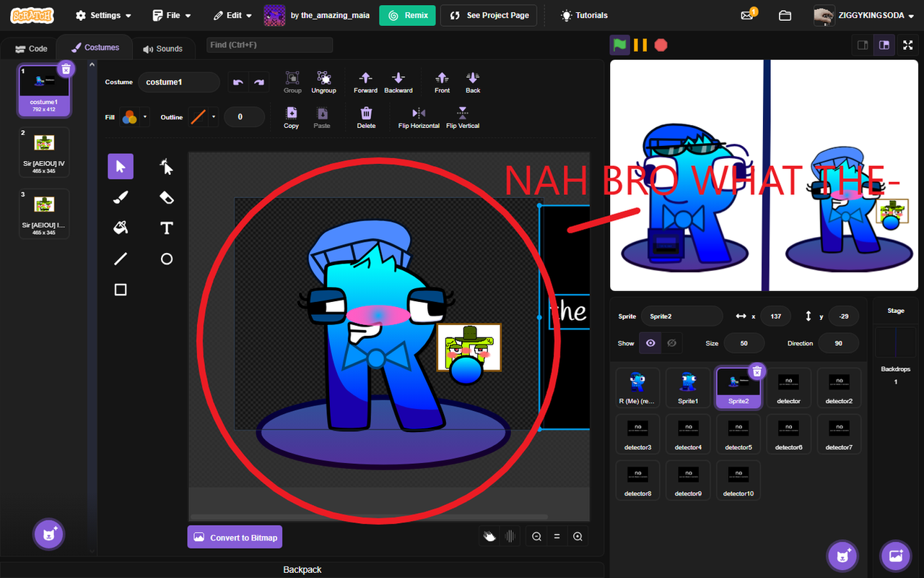Select the Circle tool
The width and height of the screenshot is (924, 578).
[x=167, y=259]
